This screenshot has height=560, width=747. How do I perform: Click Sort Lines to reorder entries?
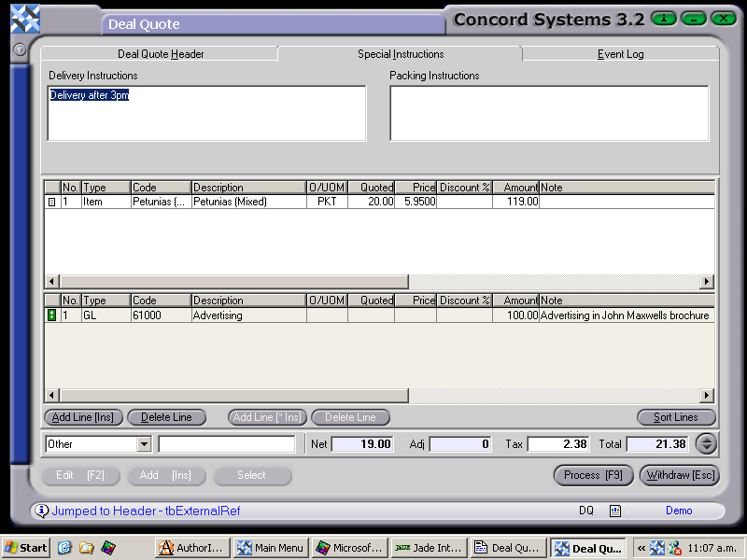[676, 417]
